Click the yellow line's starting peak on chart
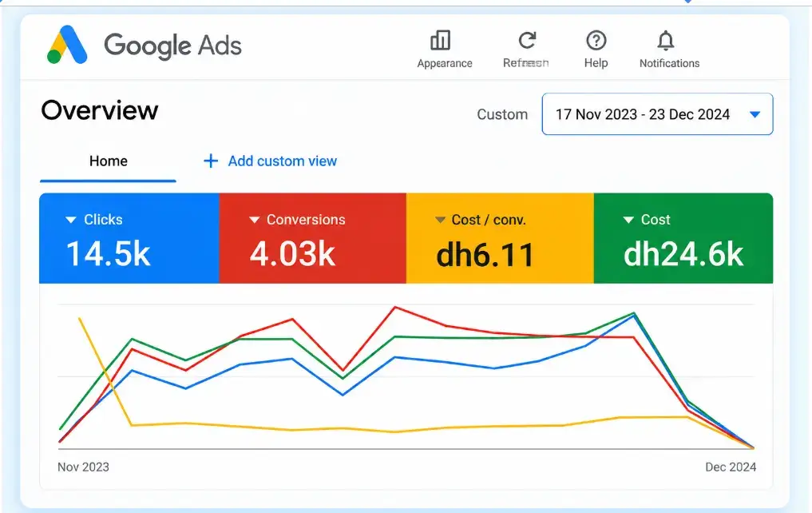This screenshot has height=513, width=812. 79,318
